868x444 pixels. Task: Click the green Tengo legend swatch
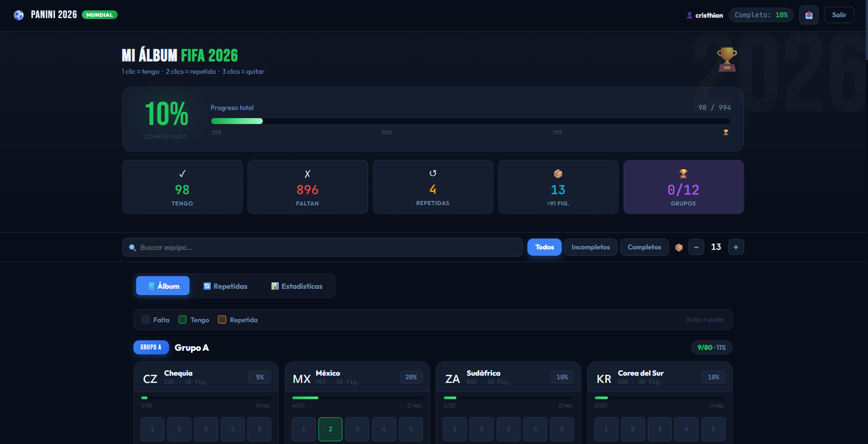click(x=183, y=320)
